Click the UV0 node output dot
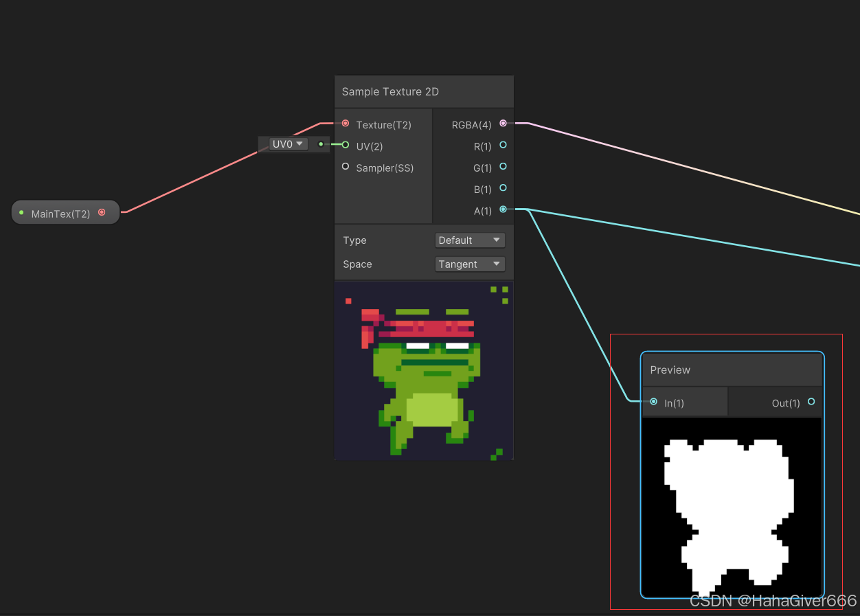Screen dimensions: 860x616 point(320,144)
